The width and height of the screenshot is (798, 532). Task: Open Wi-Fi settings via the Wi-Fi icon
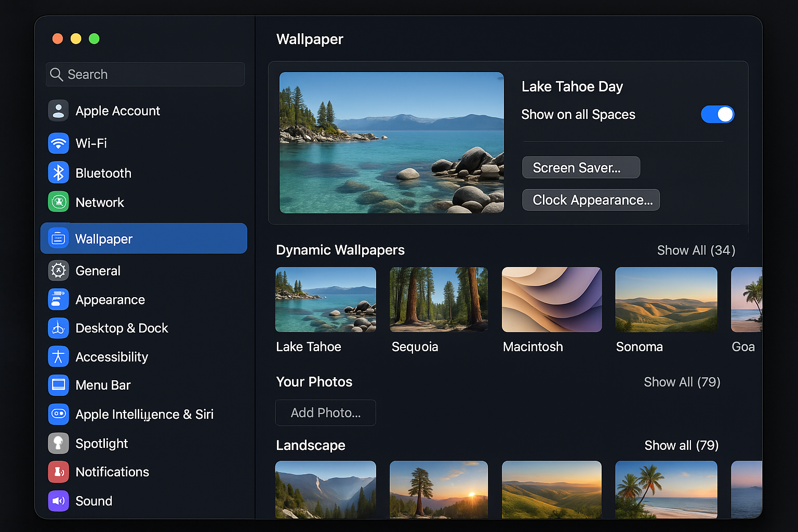click(58, 143)
